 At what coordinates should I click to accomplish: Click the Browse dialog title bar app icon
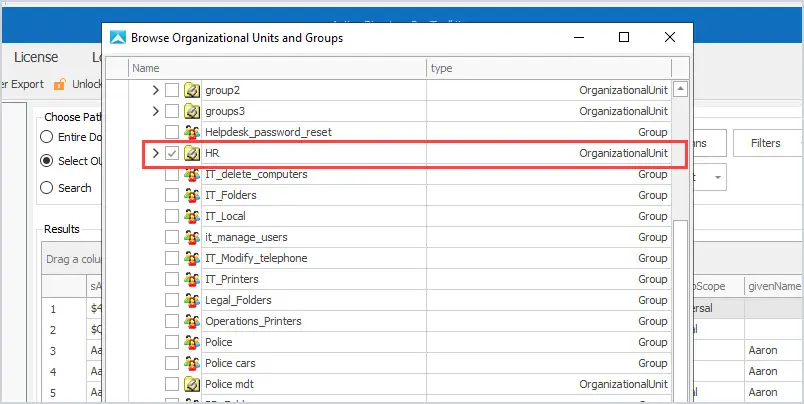click(x=118, y=37)
